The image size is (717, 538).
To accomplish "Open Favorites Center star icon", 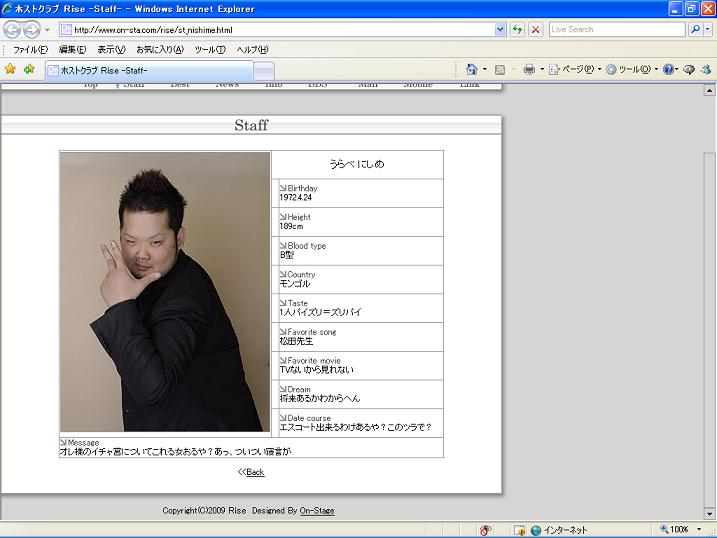I will click(x=10, y=69).
